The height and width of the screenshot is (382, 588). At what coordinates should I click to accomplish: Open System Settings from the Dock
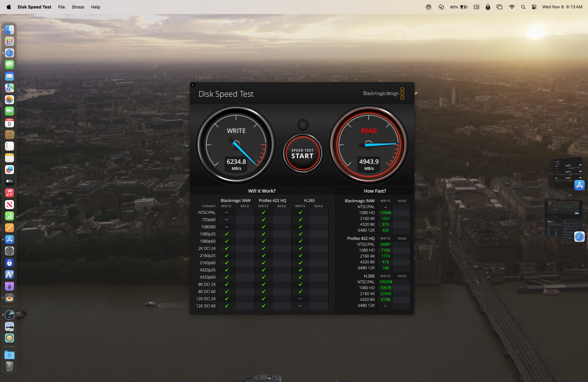pos(9,251)
